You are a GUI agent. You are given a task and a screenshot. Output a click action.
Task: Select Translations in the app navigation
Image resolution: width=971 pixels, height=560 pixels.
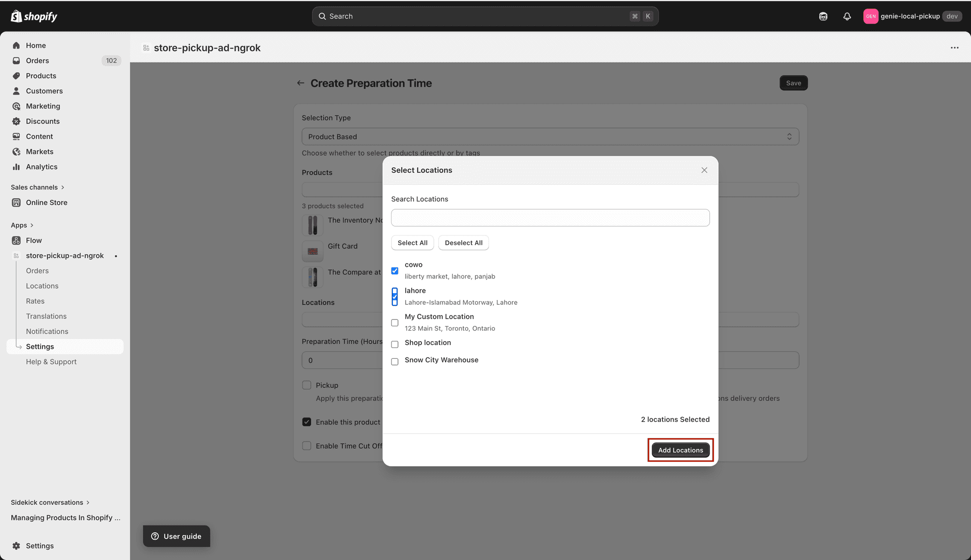pos(46,316)
